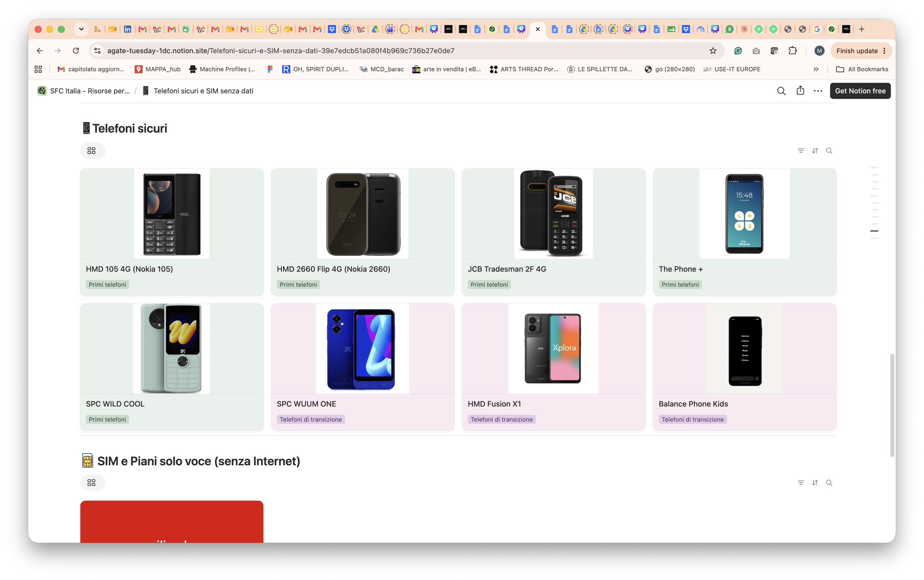Screen dimensions: 924x580
Task: Open the Grammarly extension icon
Action: [738, 51]
